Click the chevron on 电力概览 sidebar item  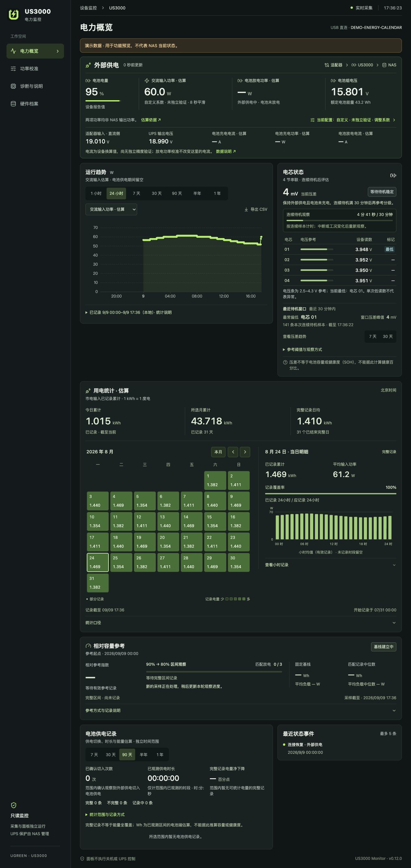click(x=58, y=51)
